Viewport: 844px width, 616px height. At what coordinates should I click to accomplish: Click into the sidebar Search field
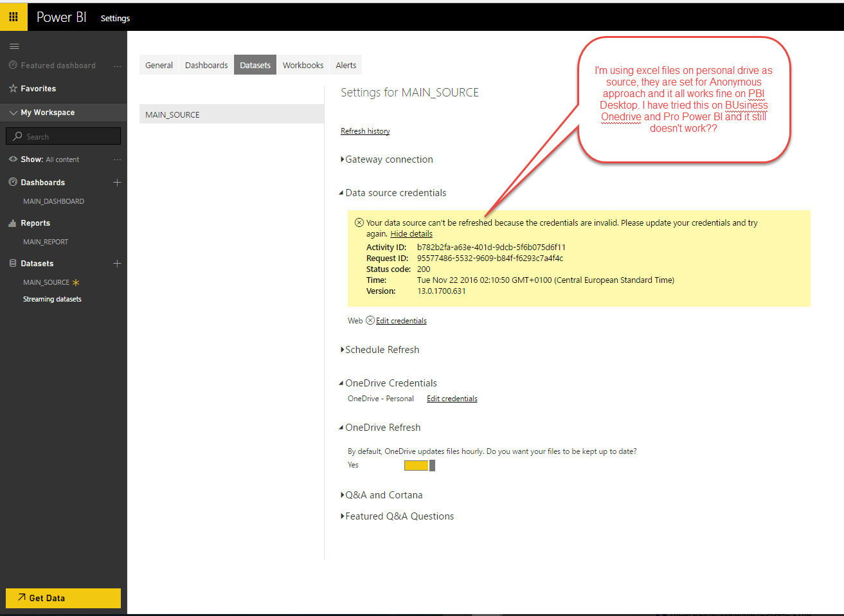(x=63, y=136)
